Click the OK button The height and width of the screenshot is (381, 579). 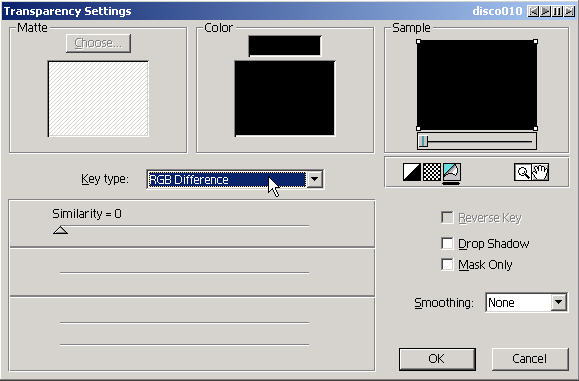click(437, 359)
